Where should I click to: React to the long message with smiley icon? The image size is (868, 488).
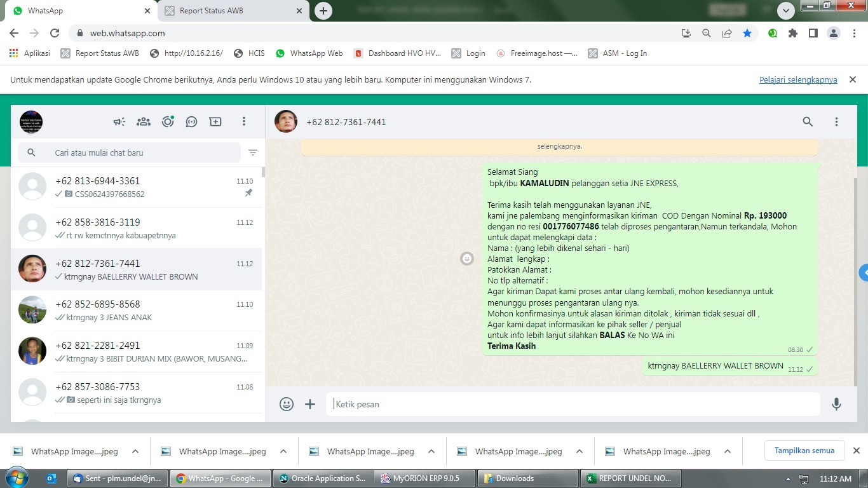point(467,259)
